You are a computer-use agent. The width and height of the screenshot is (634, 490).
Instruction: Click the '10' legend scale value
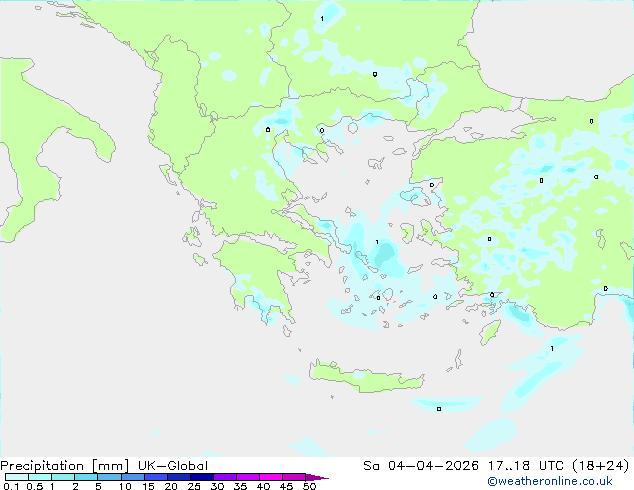125,486
